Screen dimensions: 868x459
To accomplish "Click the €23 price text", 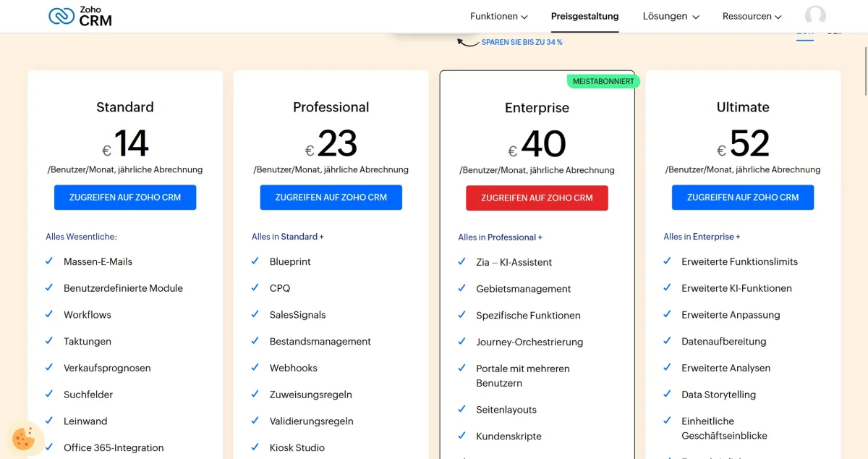I will (331, 143).
